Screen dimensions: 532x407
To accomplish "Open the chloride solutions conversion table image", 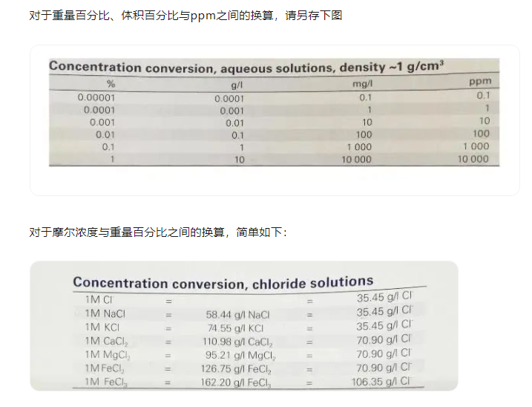I will tap(244, 327).
